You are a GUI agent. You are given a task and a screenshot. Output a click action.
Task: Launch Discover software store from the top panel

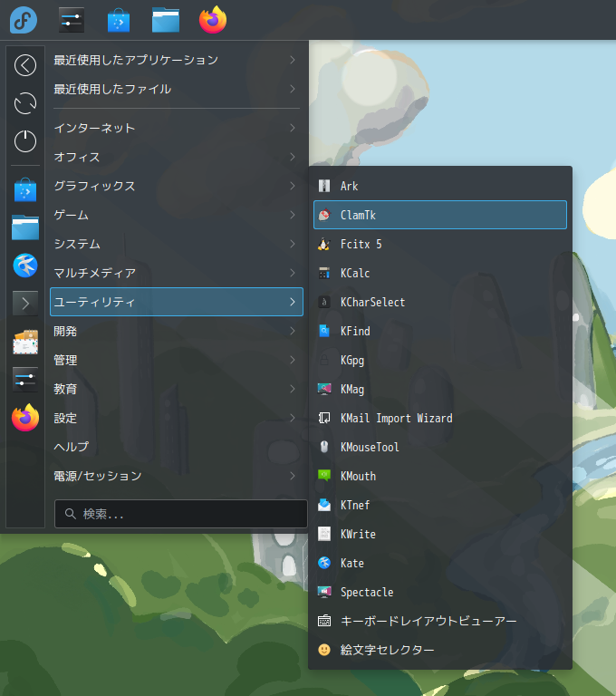point(119,21)
